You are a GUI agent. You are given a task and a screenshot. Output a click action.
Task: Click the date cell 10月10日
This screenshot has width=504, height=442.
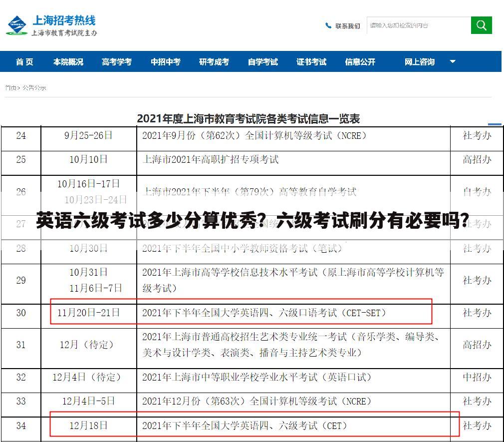[x=88, y=159]
